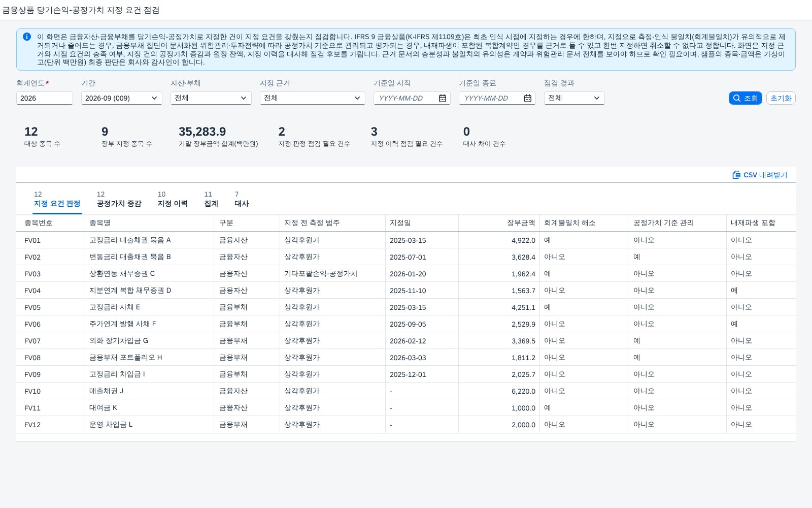
Task: Click the 지정 이력 점검 필요 건수 KPI
Action: [x=407, y=137]
